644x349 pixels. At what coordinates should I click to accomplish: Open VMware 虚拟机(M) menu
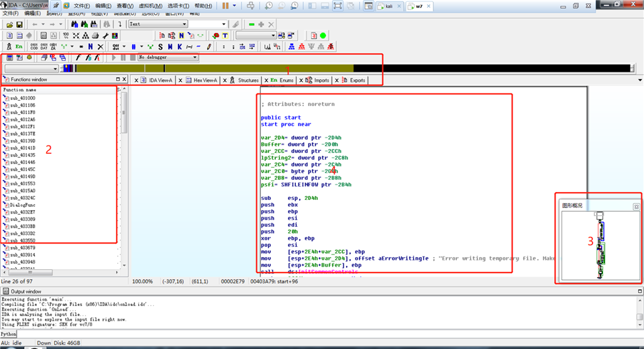click(x=150, y=6)
